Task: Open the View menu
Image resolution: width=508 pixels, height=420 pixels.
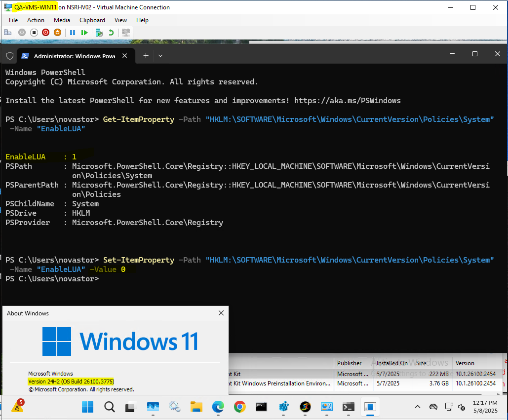Action: [120, 20]
